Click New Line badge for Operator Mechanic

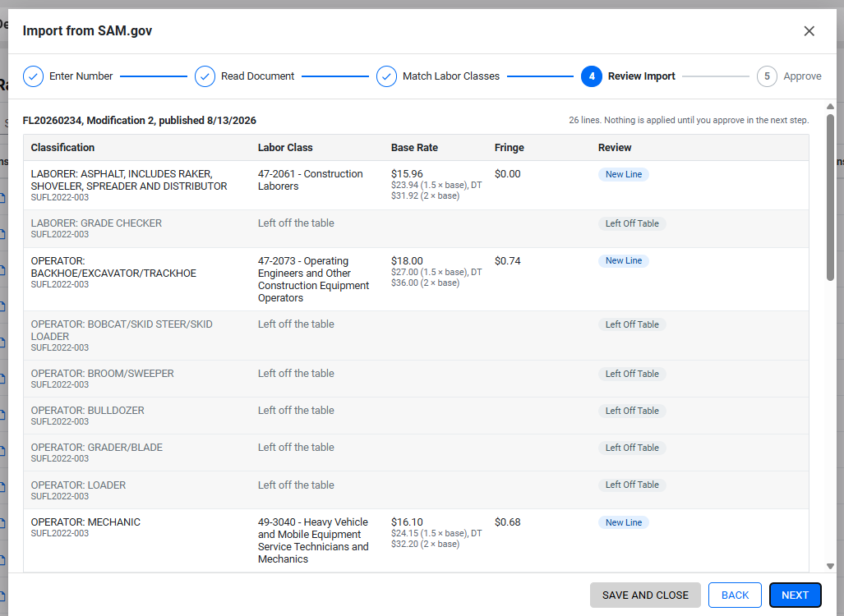623,522
